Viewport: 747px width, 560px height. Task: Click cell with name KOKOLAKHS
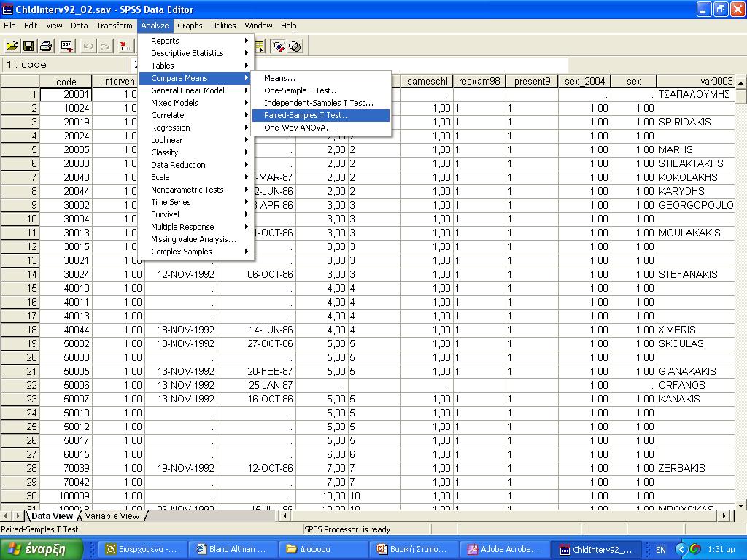(695, 178)
